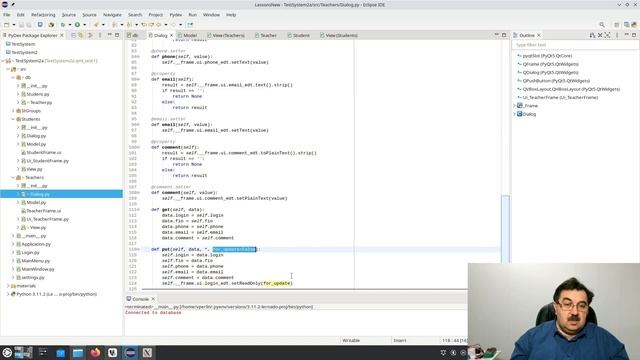This screenshot has width=640, height=360.
Task: Click the Writable status bar entry
Action: [x=351, y=340]
